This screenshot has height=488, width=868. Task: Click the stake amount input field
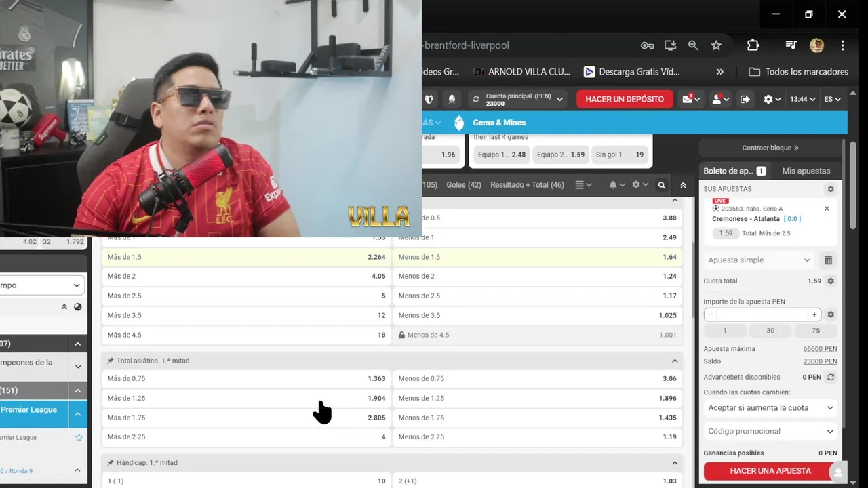[x=762, y=314]
